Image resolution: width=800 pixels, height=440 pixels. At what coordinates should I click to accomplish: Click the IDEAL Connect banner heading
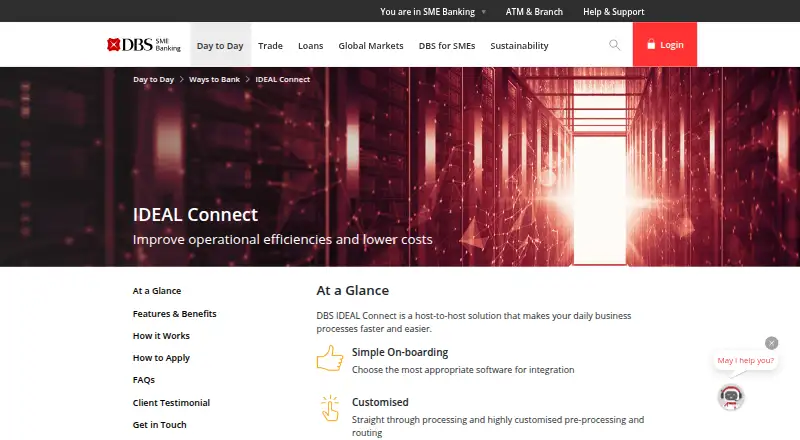tap(195, 215)
